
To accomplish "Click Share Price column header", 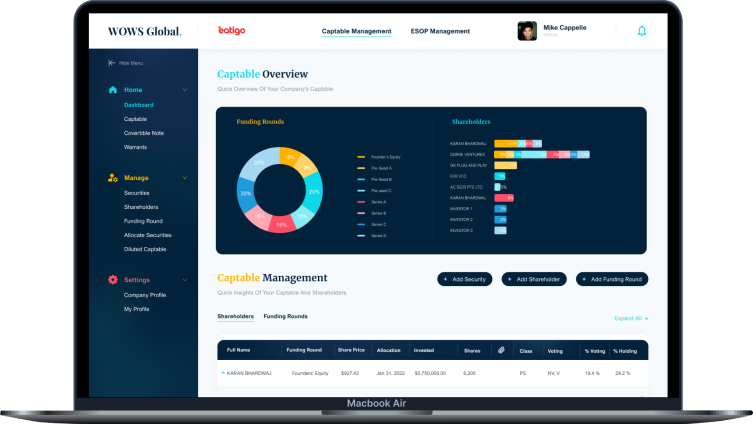I will [351, 350].
